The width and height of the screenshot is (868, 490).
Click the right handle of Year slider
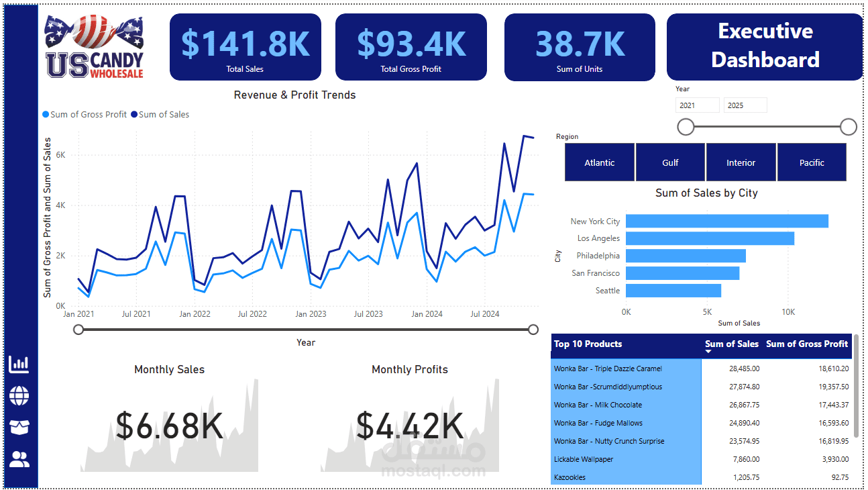849,127
